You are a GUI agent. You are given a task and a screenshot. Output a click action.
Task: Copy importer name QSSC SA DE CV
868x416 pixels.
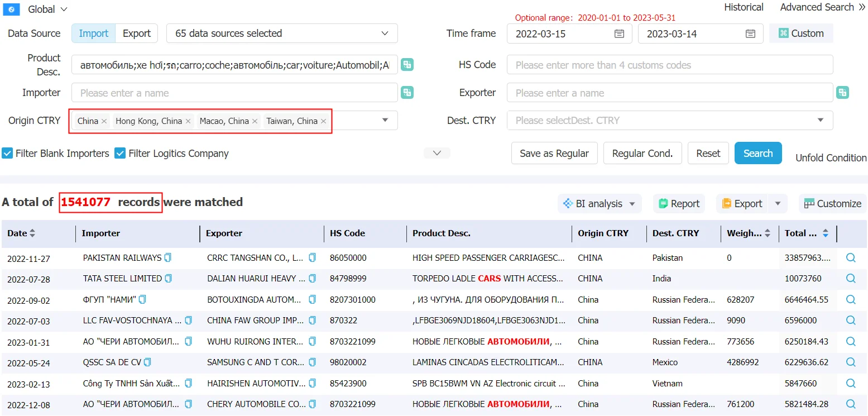coord(147,362)
